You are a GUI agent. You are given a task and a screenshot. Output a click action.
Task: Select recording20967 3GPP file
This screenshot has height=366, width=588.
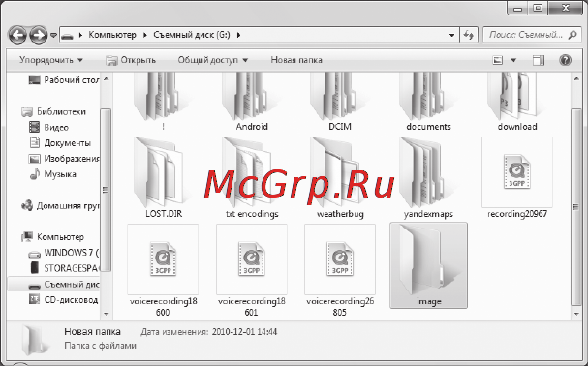tap(516, 177)
